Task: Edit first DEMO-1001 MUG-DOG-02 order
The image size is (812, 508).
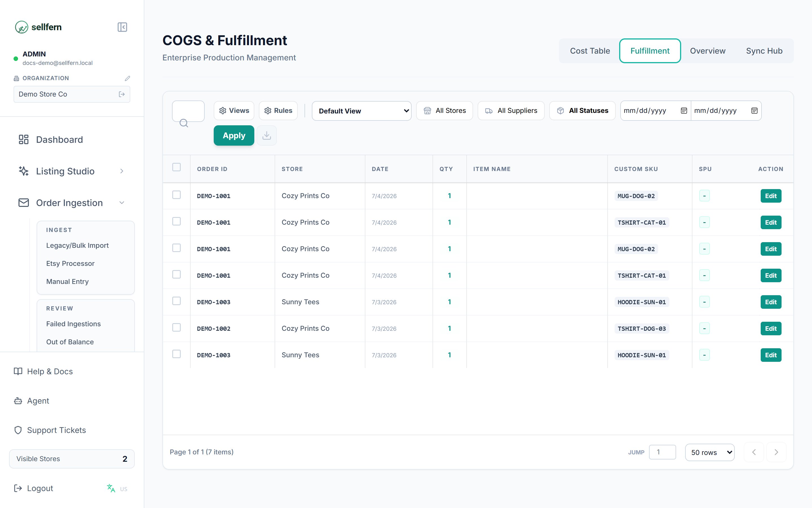Action: coord(771,196)
